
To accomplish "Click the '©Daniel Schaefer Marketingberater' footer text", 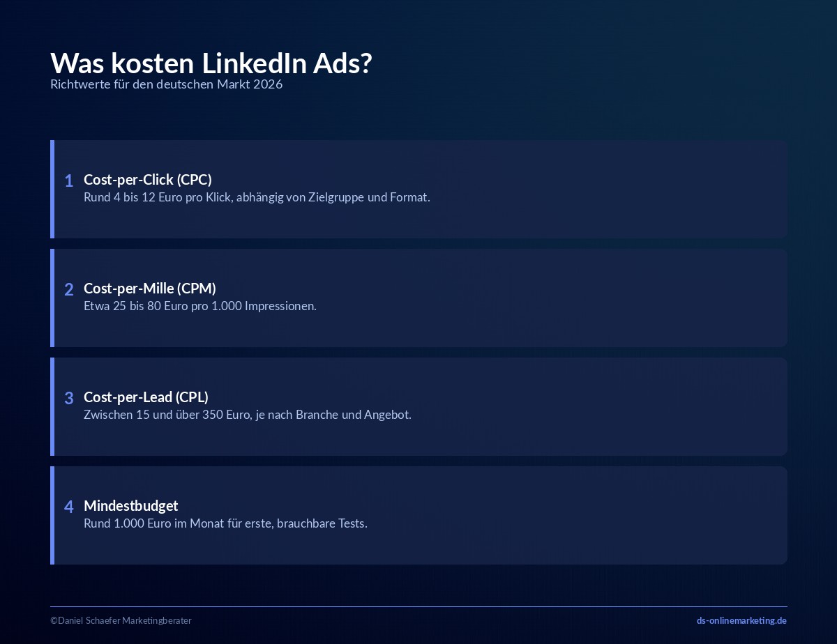I will [121, 620].
